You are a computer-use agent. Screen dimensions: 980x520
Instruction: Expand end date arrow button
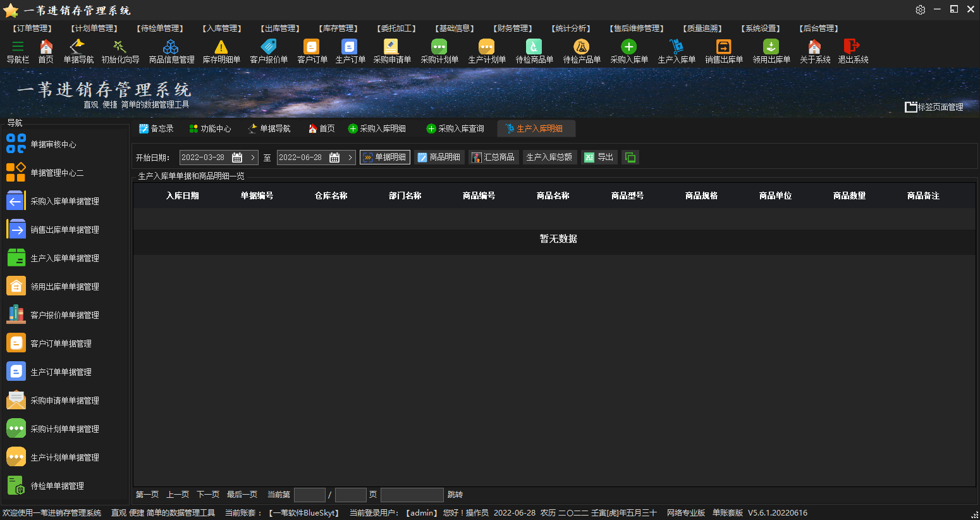(350, 158)
